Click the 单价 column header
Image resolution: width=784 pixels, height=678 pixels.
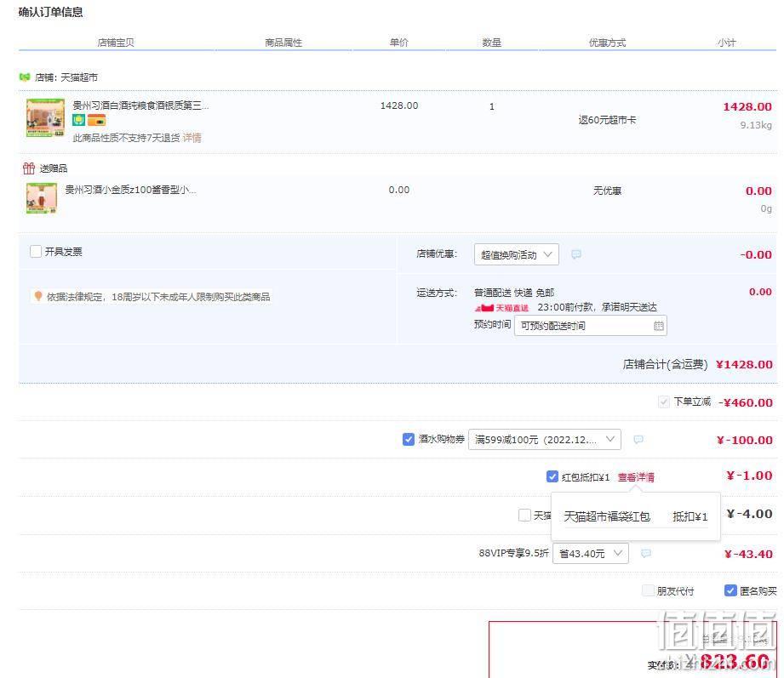pyautogui.click(x=399, y=43)
